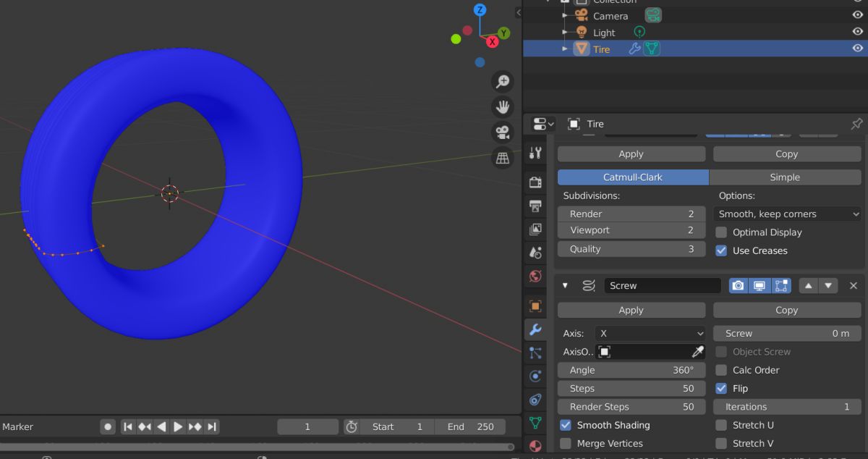This screenshot has height=459, width=868.
Task: Open the Physics properties tab
Action: 535,376
